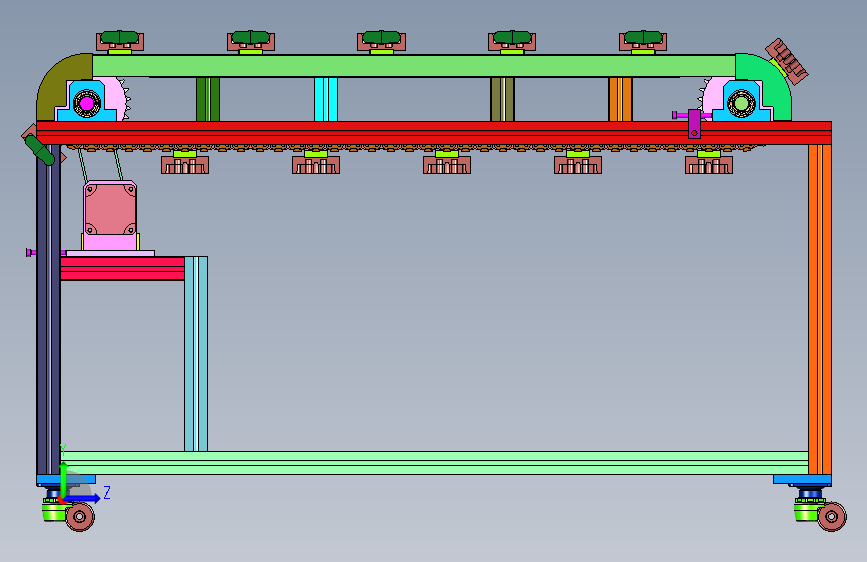The width and height of the screenshot is (867, 562).
Task: Select the pink stepper motor body
Action: (x=110, y=209)
